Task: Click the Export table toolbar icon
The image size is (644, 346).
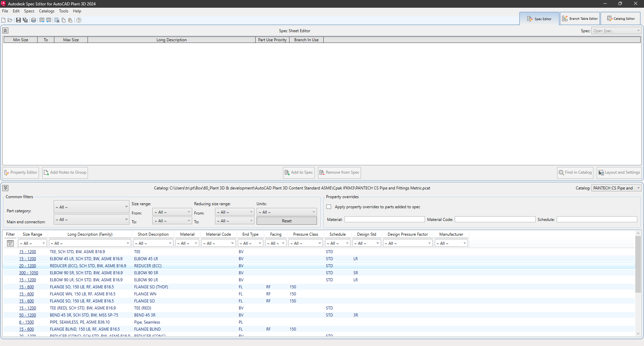Action: (x=42, y=20)
